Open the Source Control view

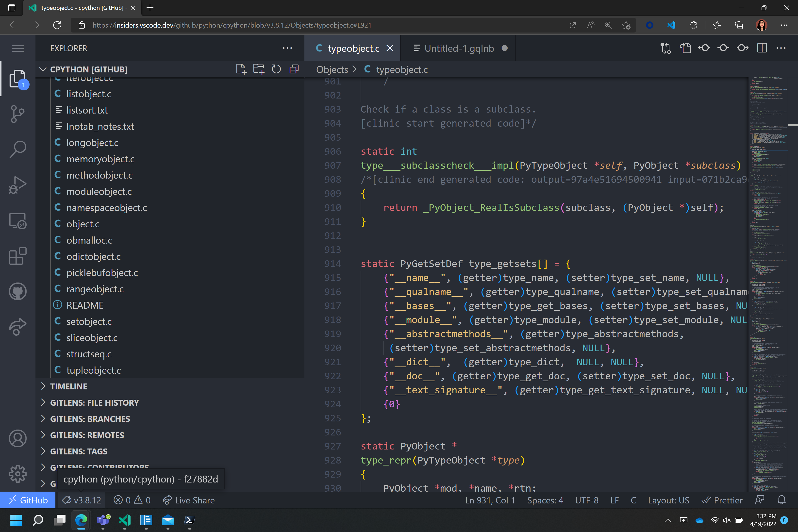(17, 114)
